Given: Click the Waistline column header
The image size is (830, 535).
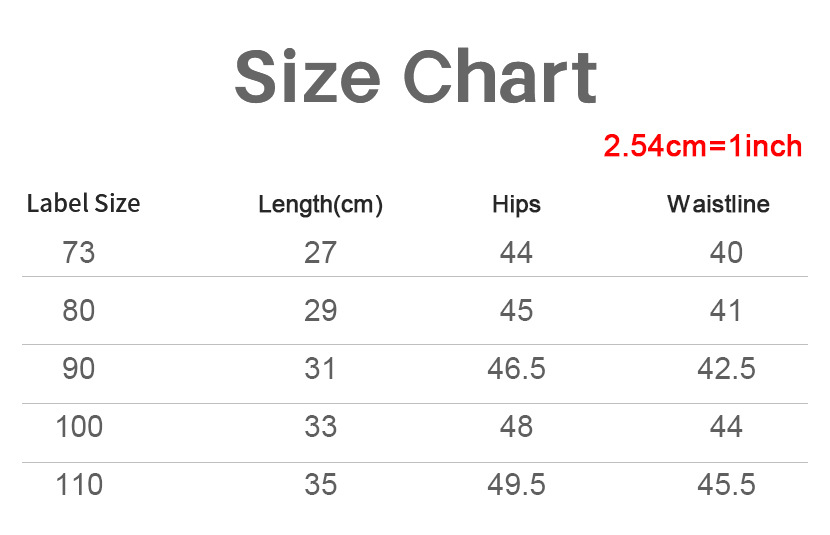Looking at the screenshot, I should (x=718, y=205).
